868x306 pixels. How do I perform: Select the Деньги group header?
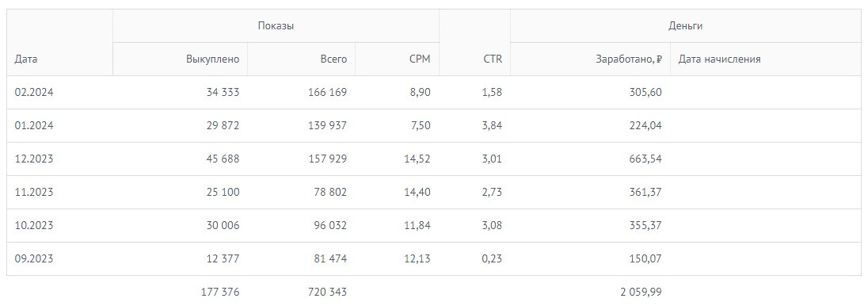pyautogui.click(x=685, y=26)
